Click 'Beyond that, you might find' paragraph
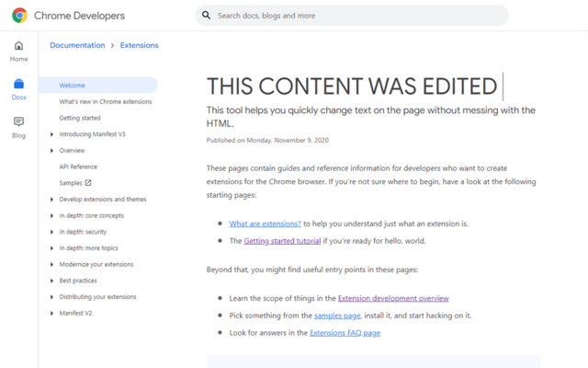The height and width of the screenshot is (368, 588). point(312,270)
